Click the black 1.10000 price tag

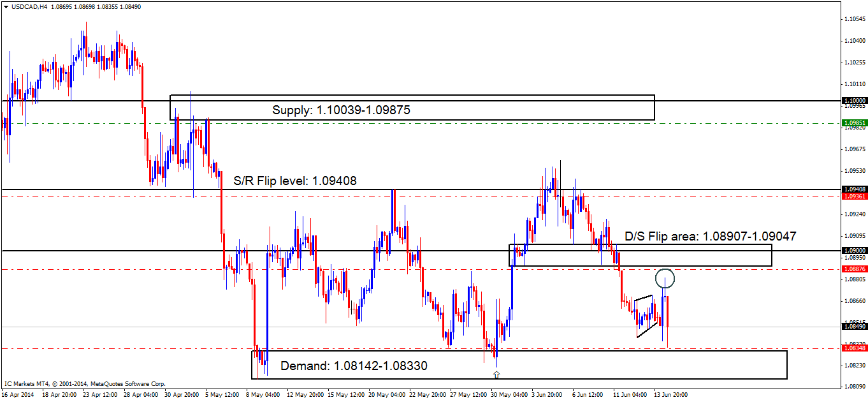point(854,101)
